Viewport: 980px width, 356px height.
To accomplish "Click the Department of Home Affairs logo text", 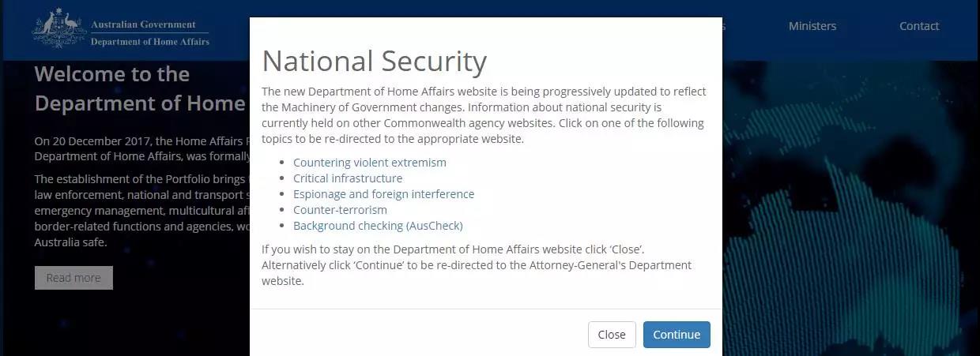I will click(x=150, y=42).
